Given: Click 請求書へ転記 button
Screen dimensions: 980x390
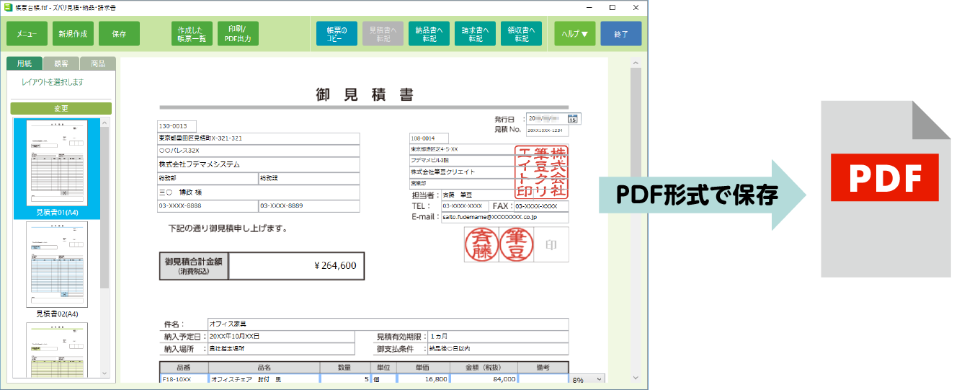Looking at the screenshot, I should 475,34.
